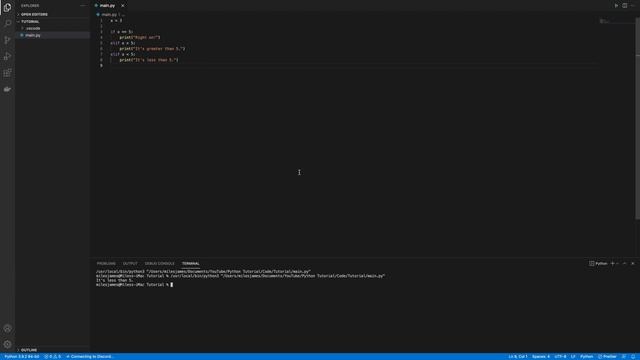Close the terminal panel
Screen dimensions: 640x360
tap(633, 264)
